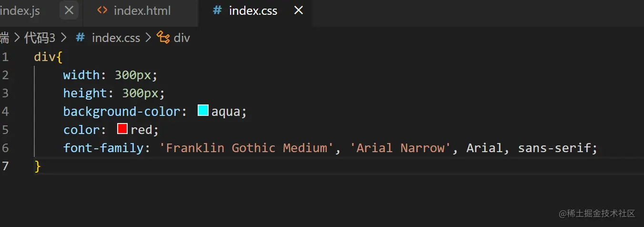The height and width of the screenshot is (227, 644).
Task: Expand breadcrumb chevron after index.css
Action: pos(148,38)
